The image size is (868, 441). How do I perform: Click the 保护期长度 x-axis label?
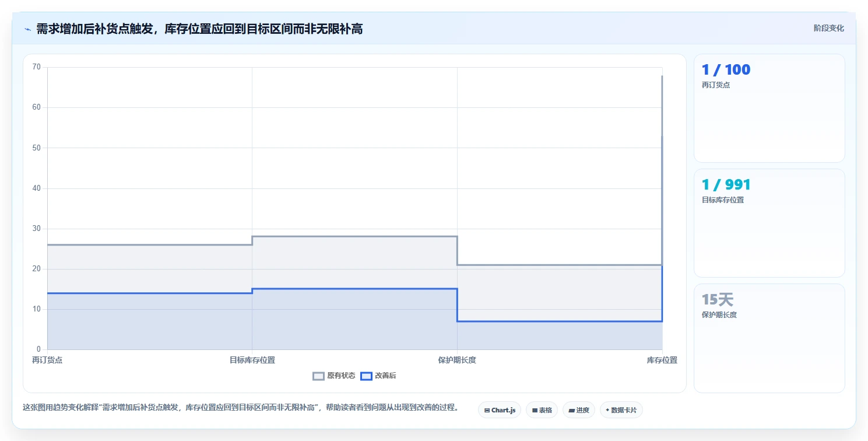pyautogui.click(x=457, y=360)
